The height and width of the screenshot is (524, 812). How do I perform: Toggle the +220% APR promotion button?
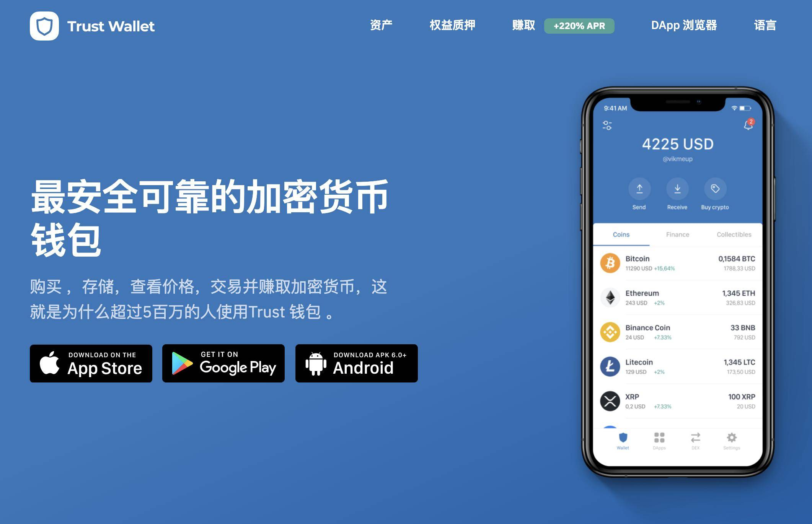pyautogui.click(x=582, y=25)
